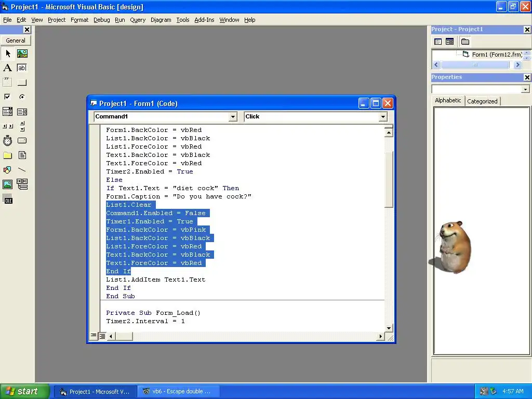532x399 pixels.
Task: Click line 'Timer2.Interval = 1'
Action: pos(145,321)
